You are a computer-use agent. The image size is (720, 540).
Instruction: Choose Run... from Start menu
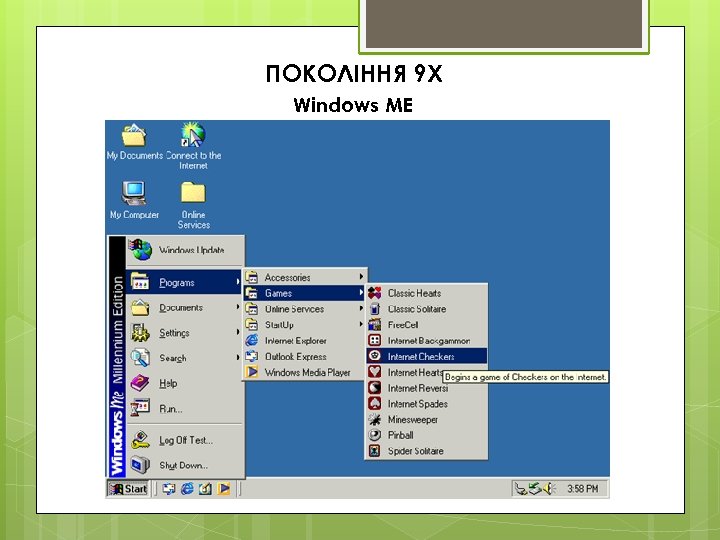pos(185,408)
